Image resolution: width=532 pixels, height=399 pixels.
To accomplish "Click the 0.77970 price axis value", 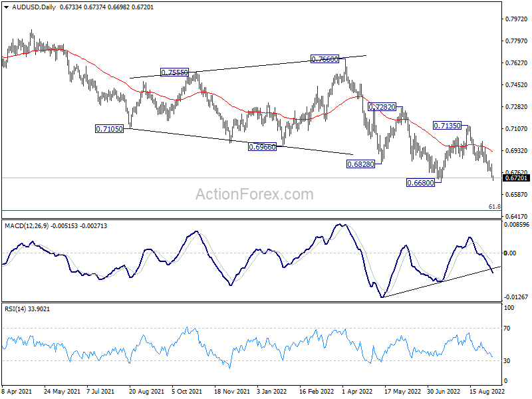I will click(516, 41).
